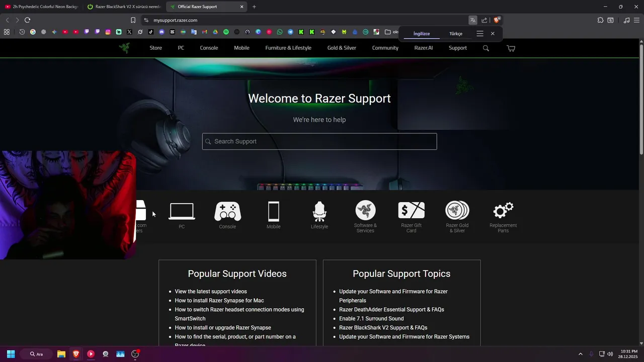
Task: Open the Gmail bookmark icon
Action: tap(204, 32)
